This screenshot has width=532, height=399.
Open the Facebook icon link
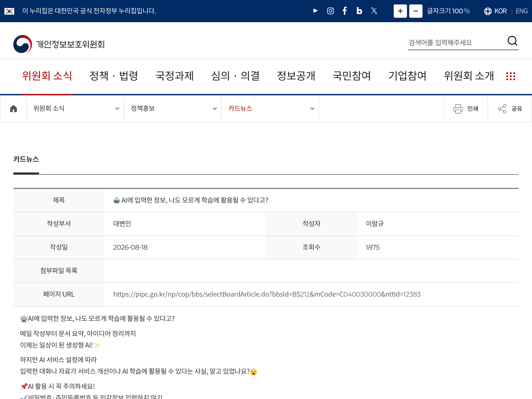[345, 11]
